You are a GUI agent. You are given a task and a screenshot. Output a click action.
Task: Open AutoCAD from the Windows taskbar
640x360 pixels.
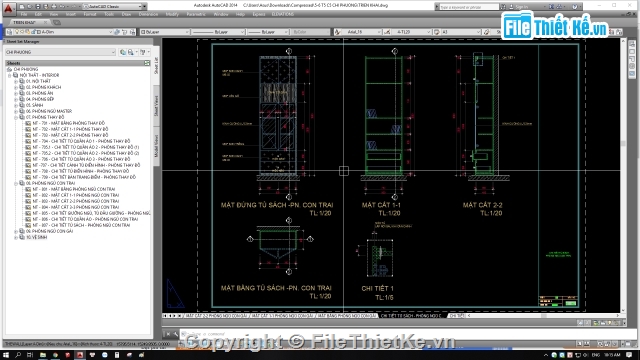point(80,355)
